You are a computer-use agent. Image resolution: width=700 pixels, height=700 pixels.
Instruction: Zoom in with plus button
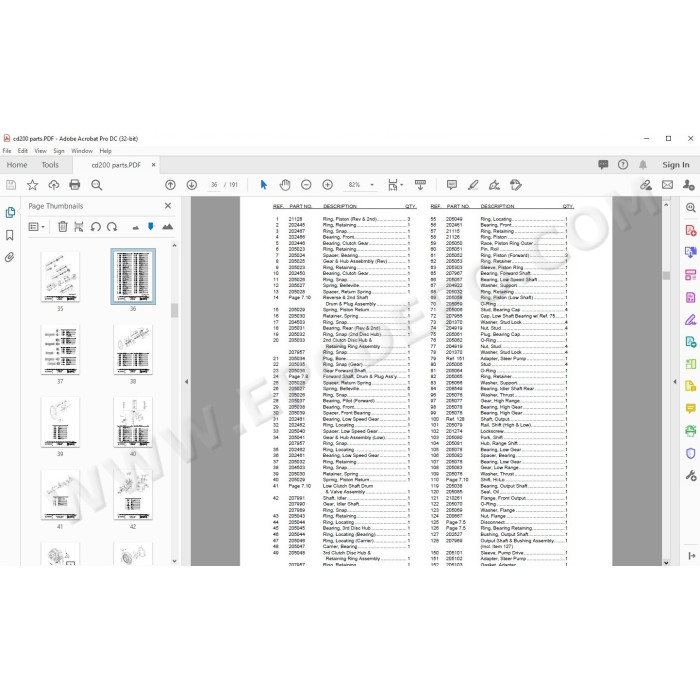click(327, 185)
